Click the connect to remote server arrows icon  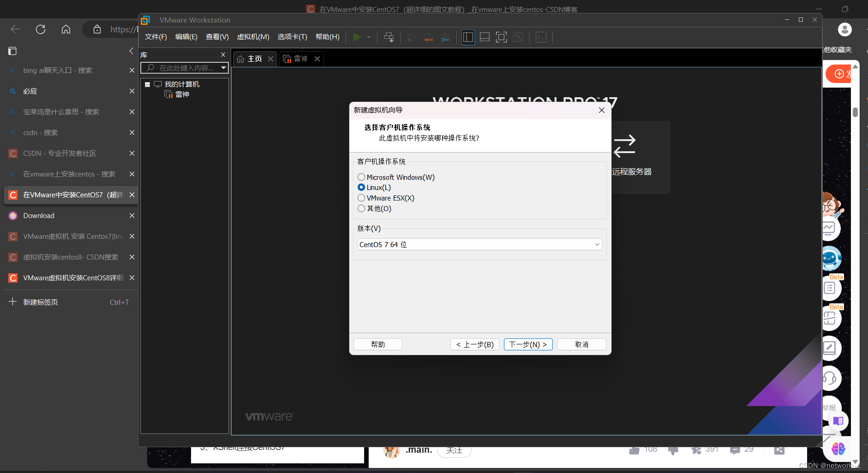pyautogui.click(x=625, y=146)
